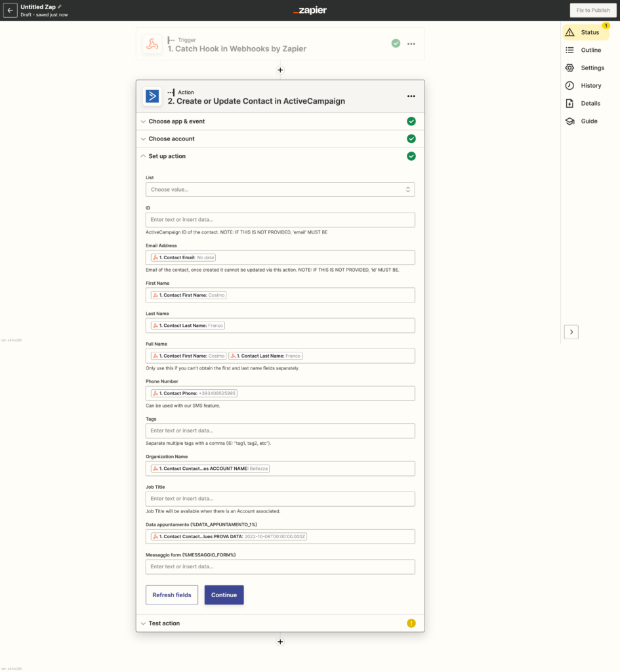Collapse the right sidebar with the arrow button
Viewport: 620px width, 672px height.
(x=571, y=332)
